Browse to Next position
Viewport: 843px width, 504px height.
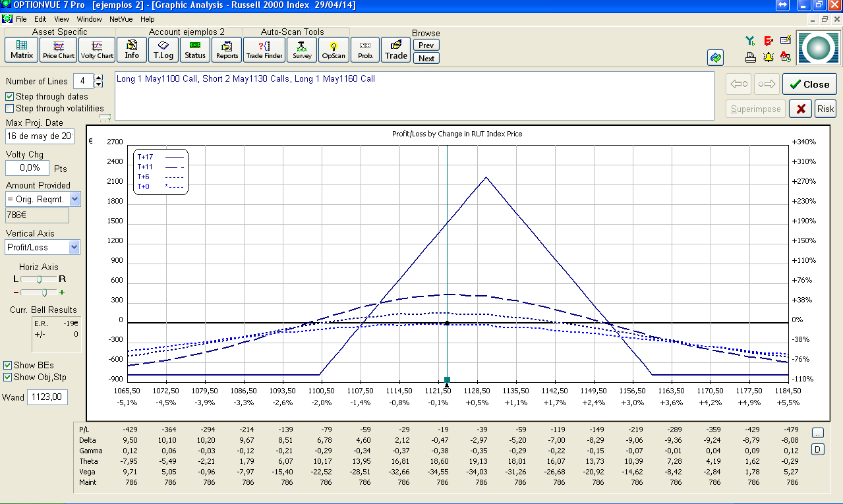[426, 58]
